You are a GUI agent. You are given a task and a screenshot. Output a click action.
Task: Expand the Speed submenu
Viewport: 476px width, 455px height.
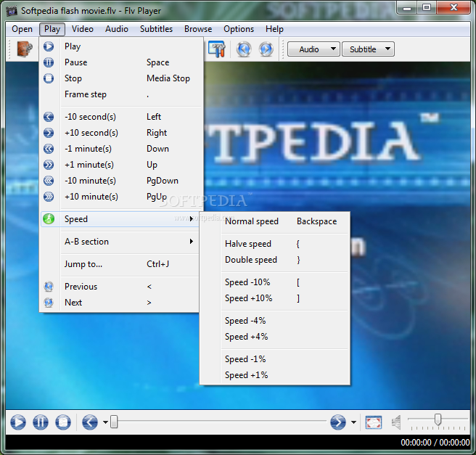[120, 219]
